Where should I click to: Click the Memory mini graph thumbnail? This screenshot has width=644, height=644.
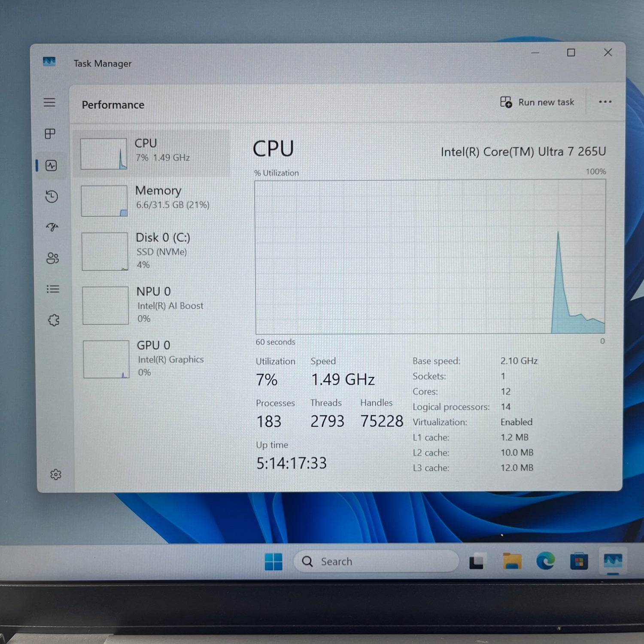[x=104, y=201]
